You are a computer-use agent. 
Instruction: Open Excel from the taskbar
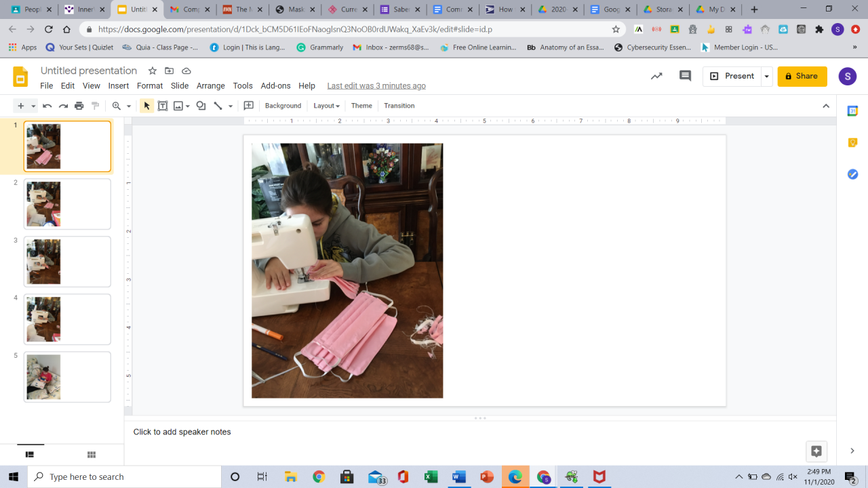[x=431, y=476]
